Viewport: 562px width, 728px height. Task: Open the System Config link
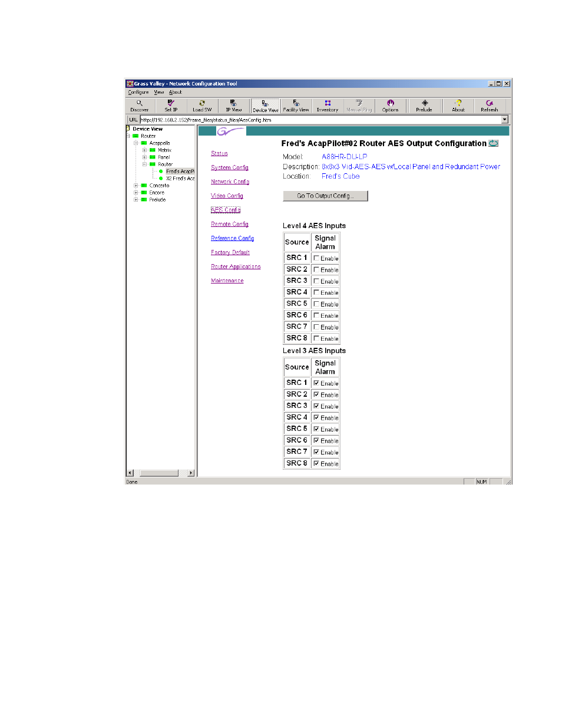point(230,167)
